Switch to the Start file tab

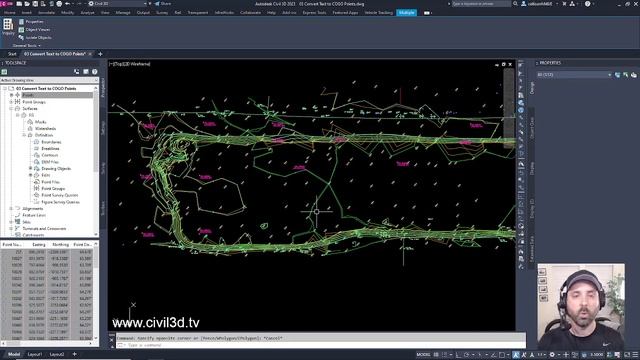pos(12,54)
